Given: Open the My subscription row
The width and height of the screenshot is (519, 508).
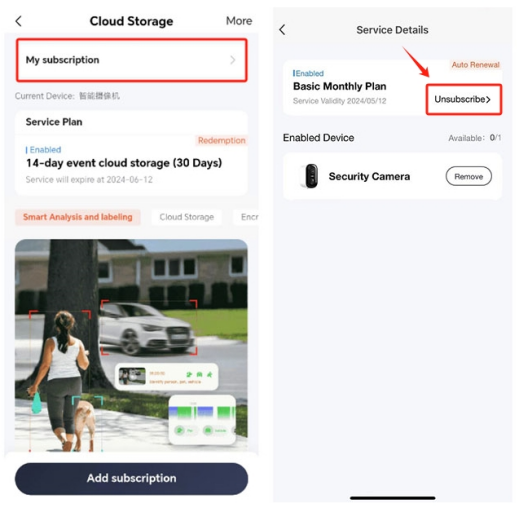Looking at the screenshot, I should [x=132, y=60].
